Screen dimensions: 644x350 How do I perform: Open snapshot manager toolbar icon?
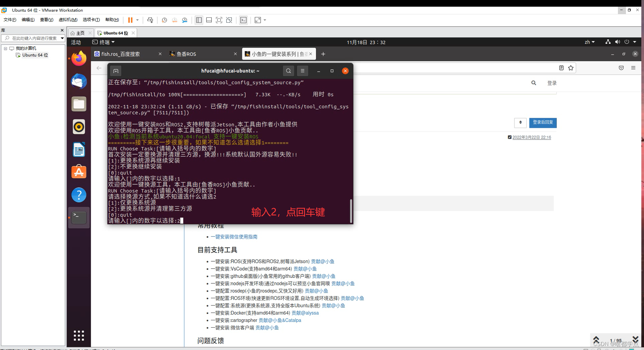185,20
